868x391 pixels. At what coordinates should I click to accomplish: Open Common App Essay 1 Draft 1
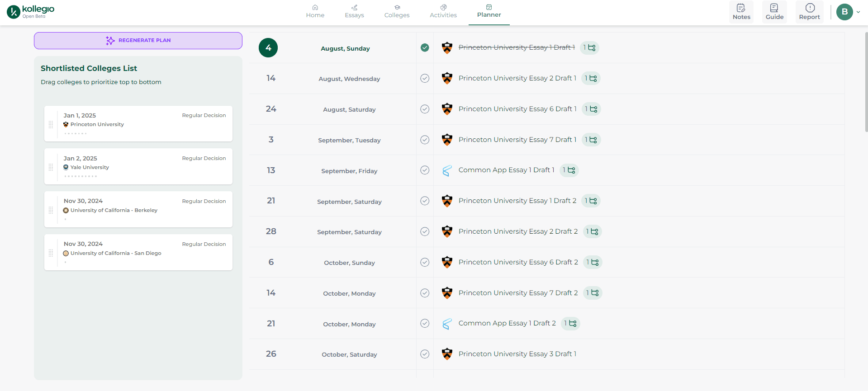(507, 170)
